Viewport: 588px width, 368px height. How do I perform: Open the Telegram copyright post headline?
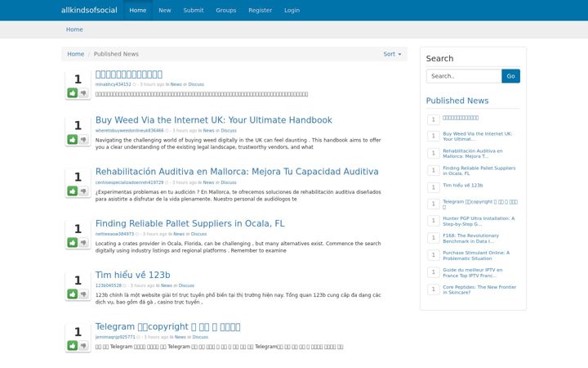(x=167, y=326)
